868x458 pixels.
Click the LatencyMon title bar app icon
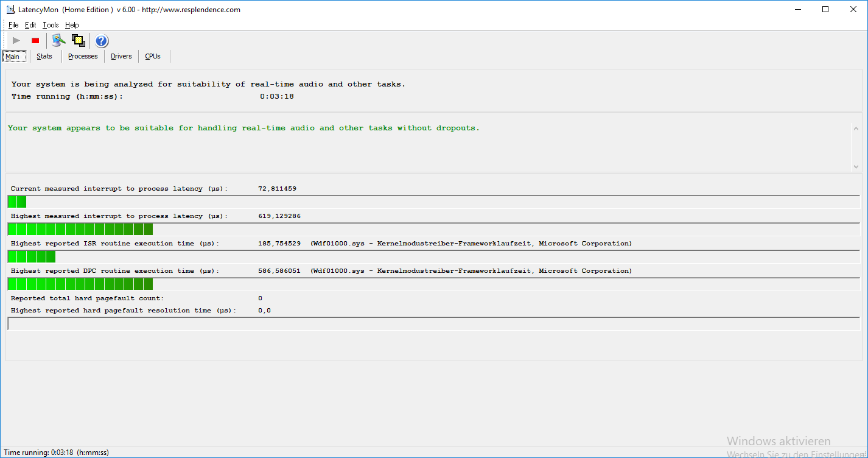[10, 10]
